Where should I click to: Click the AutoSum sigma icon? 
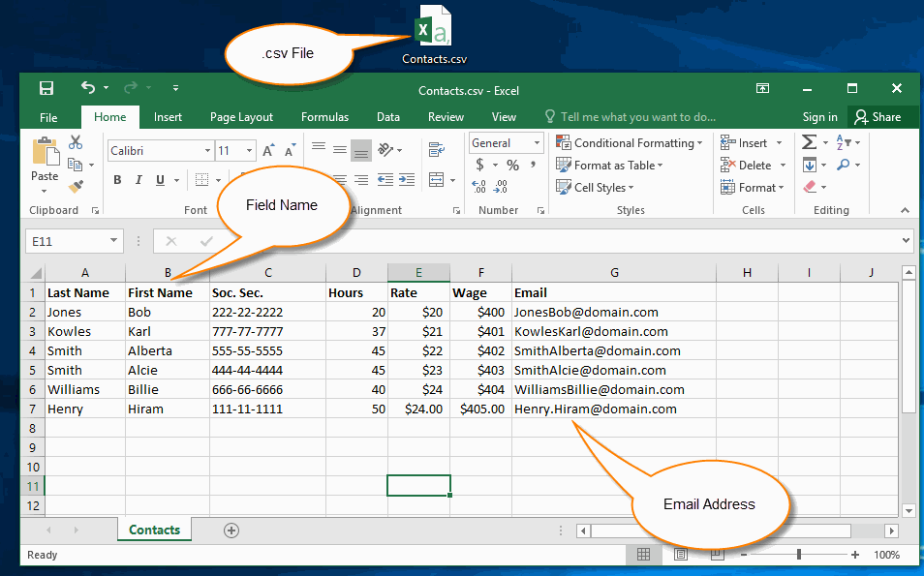[x=810, y=142]
